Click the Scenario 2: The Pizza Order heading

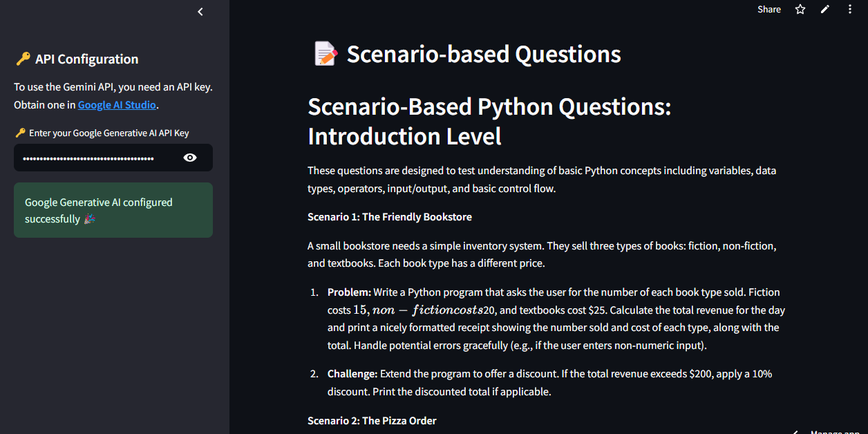pos(372,420)
